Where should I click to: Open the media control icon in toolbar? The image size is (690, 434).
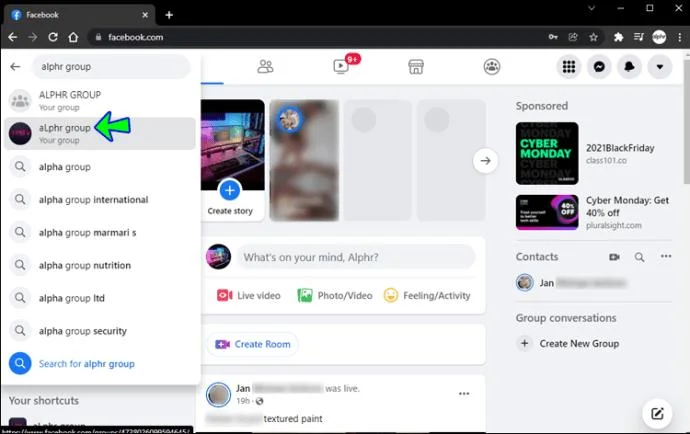(639, 37)
